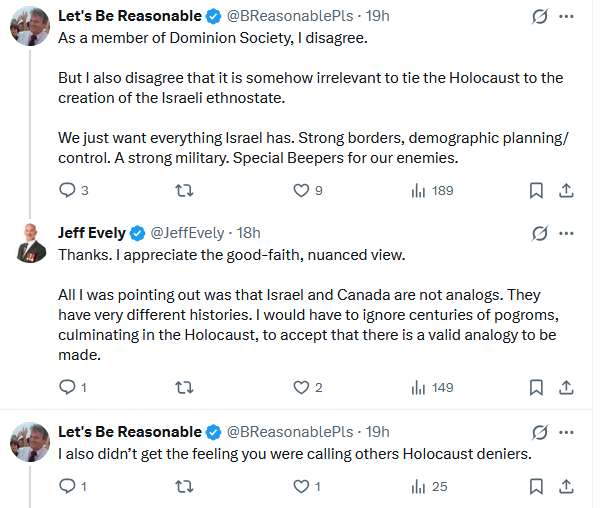Open more options on last tweet
The image size is (612, 508).
click(568, 432)
